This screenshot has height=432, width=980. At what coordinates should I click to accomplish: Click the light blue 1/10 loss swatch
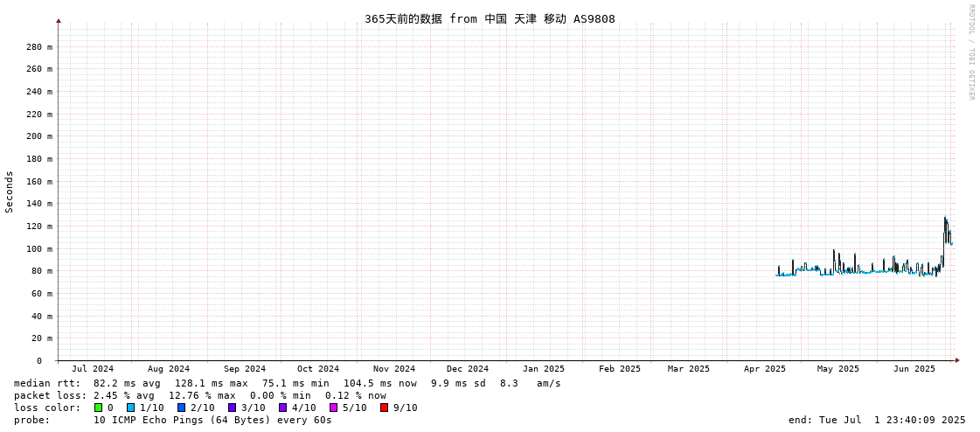click(x=130, y=408)
